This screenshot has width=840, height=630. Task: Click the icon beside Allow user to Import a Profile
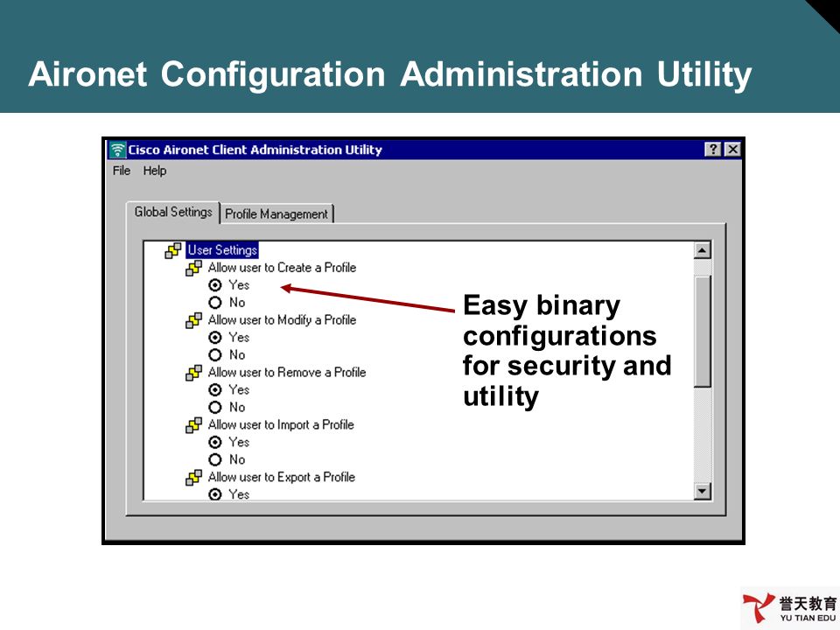[x=194, y=425]
